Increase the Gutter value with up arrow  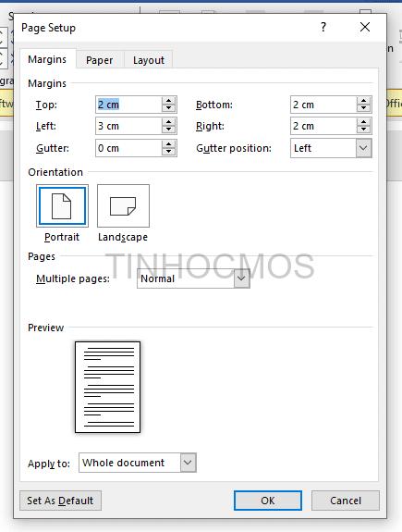[x=168, y=144]
